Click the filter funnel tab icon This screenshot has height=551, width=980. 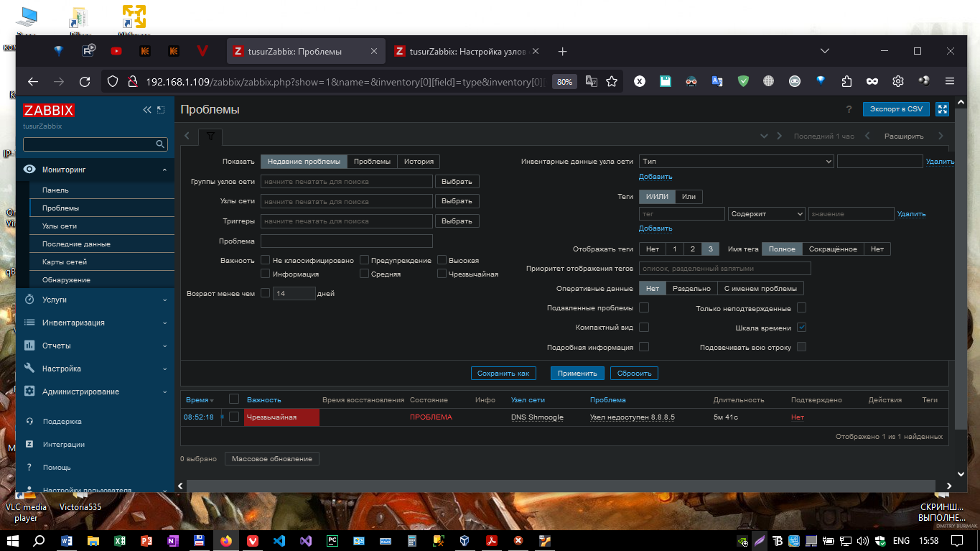coord(210,136)
